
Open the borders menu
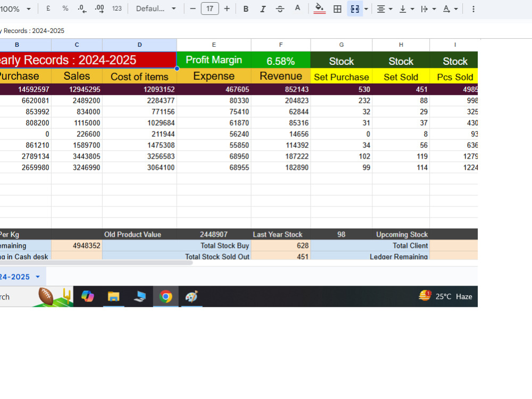pyautogui.click(x=337, y=9)
